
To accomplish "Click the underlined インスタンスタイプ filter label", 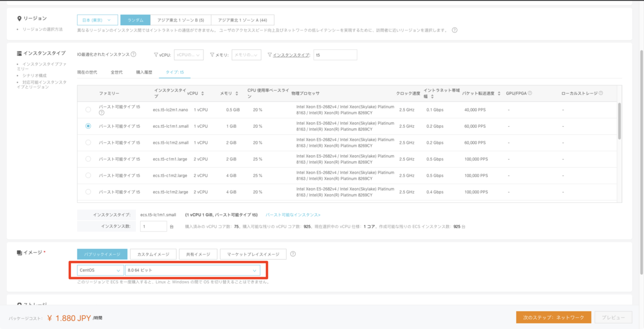I will [x=291, y=55].
